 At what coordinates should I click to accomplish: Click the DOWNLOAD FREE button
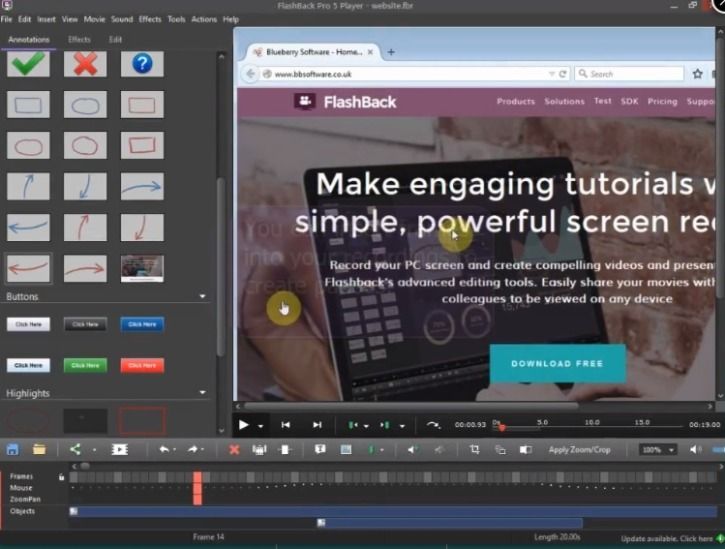(x=558, y=364)
